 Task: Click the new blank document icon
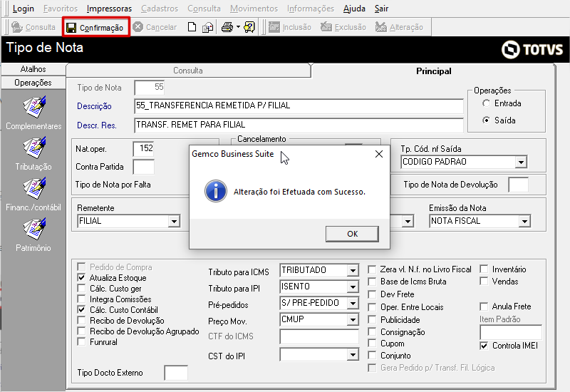pyautogui.click(x=192, y=27)
